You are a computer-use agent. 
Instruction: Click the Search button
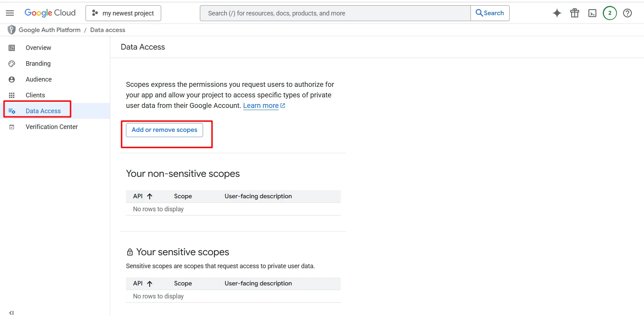tap(490, 13)
